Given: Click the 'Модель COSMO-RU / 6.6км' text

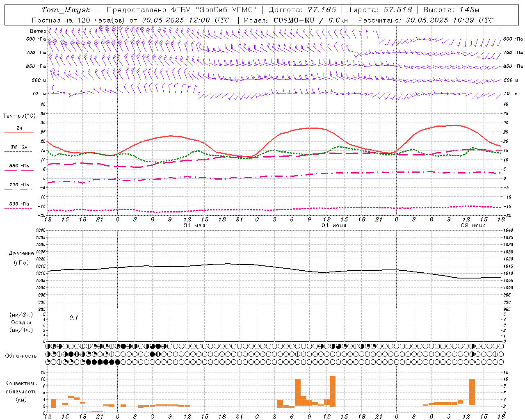Looking at the screenshot, I should tap(296, 20).
